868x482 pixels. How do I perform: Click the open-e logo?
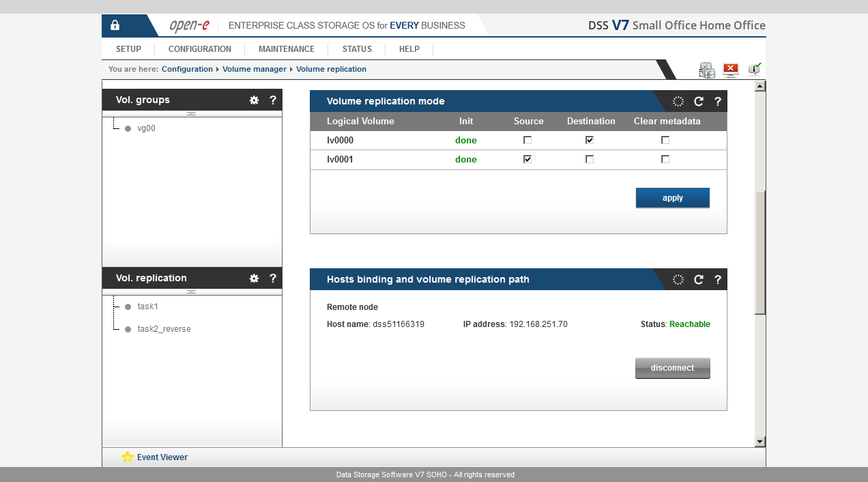pos(189,25)
